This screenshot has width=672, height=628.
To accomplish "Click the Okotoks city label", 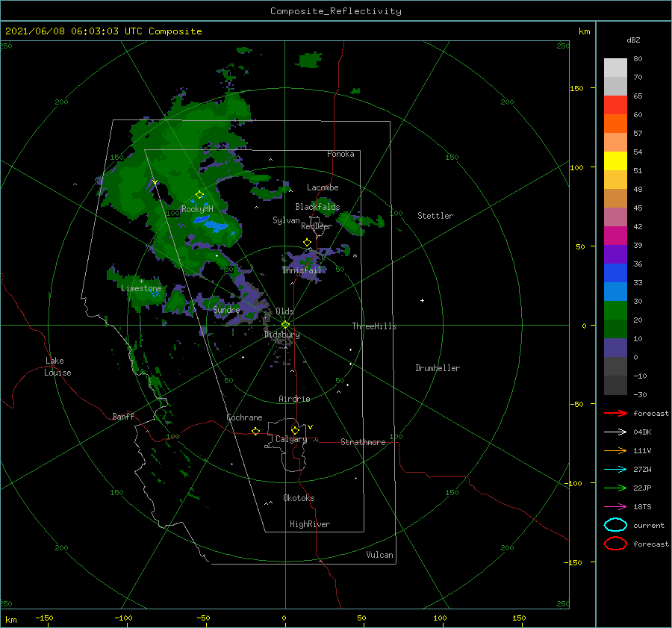I will [299, 498].
